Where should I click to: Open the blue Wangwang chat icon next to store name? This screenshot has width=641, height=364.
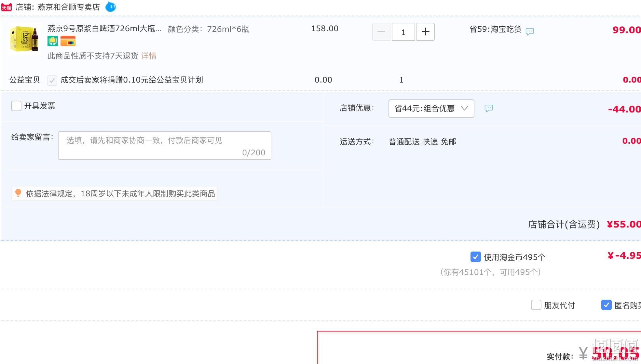pos(111,6)
